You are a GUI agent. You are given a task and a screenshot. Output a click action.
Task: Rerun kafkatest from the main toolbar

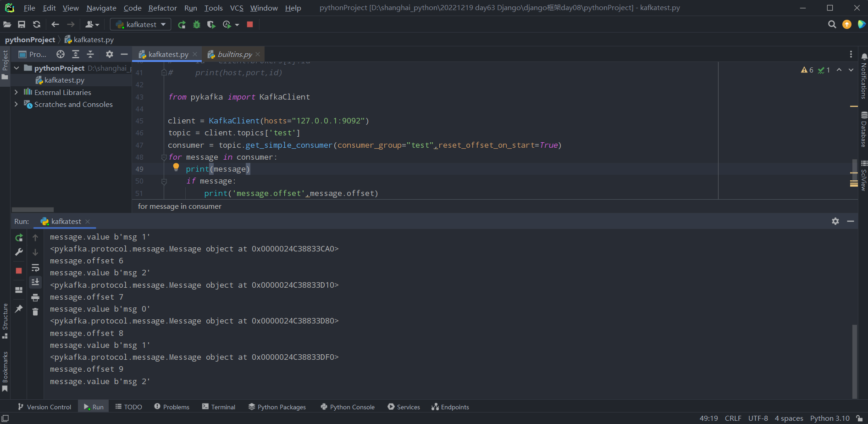point(182,24)
